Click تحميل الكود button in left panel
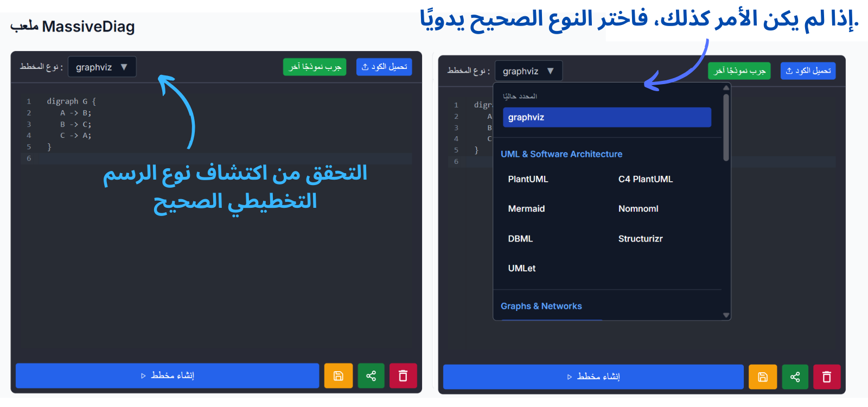This screenshot has width=868, height=407. (384, 67)
